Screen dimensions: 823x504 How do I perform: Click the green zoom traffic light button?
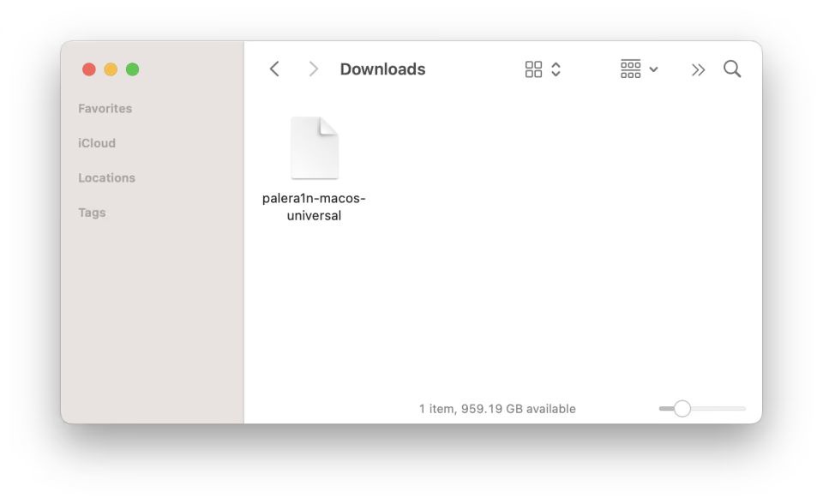coord(132,69)
